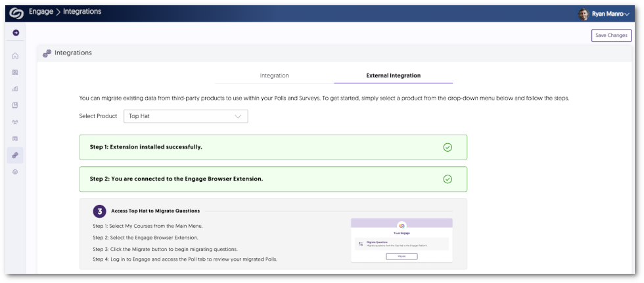This screenshot has height=283, width=644.
Task: Click the Integrations panel header icon
Action: pos(47,53)
